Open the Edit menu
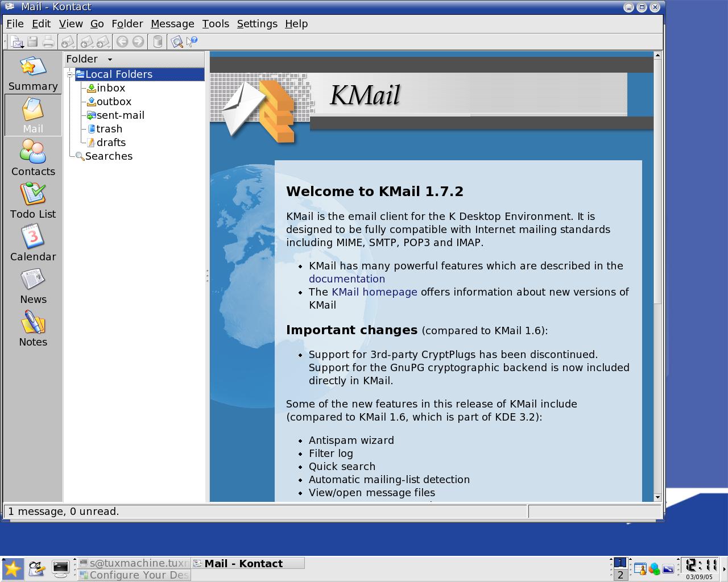This screenshot has height=582, width=728. pos(41,24)
